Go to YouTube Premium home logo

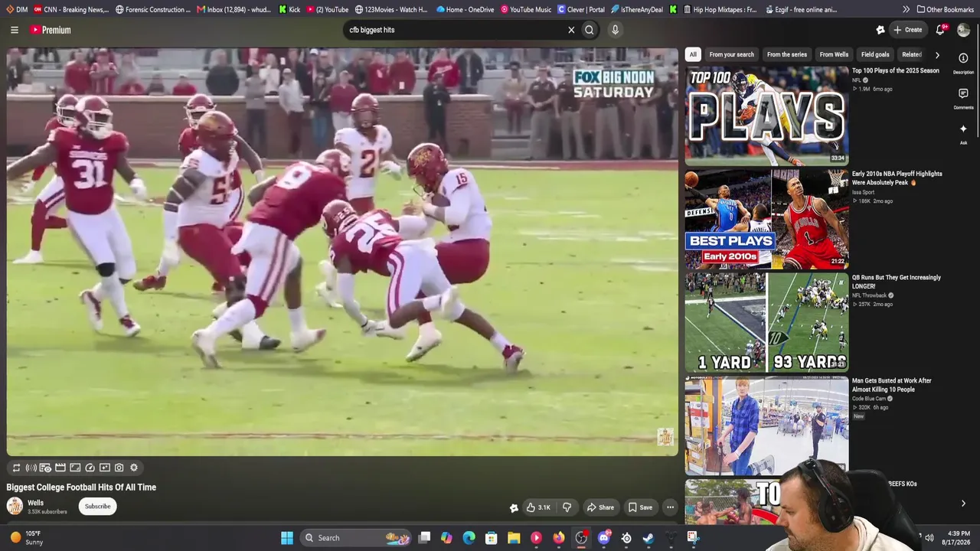tap(51, 30)
